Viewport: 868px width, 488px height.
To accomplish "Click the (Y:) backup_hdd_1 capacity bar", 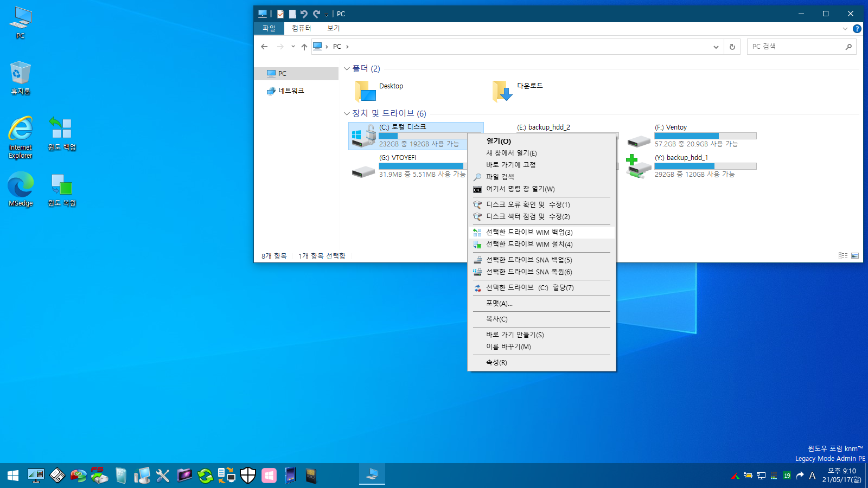I will pyautogui.click(x=705, y=166).
